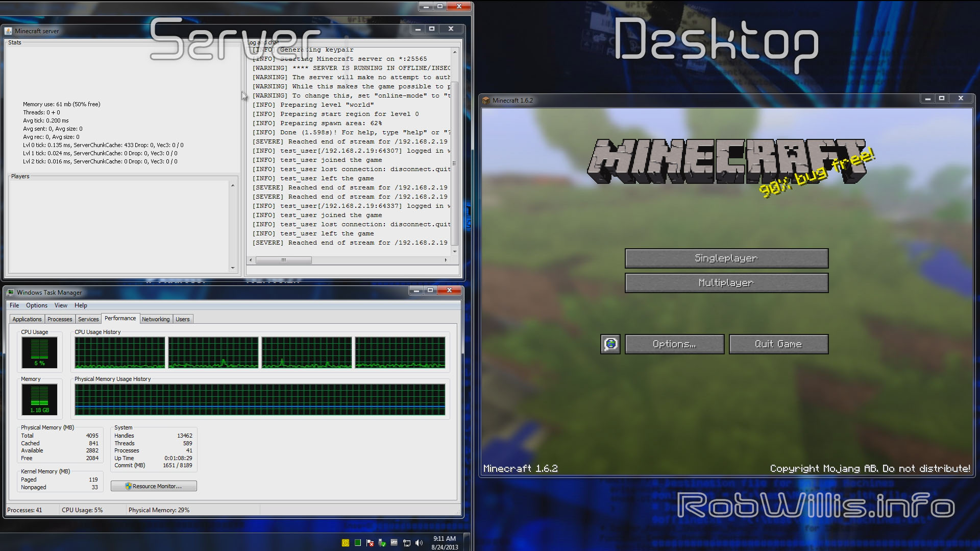This screenshot has width=980, height=551.
Task: Click the 'Threads: 0 + 0' stat line
Action: 41,112
